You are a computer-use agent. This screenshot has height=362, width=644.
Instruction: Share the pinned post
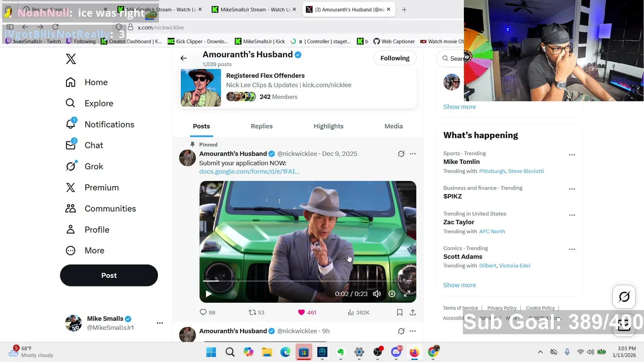413,312
